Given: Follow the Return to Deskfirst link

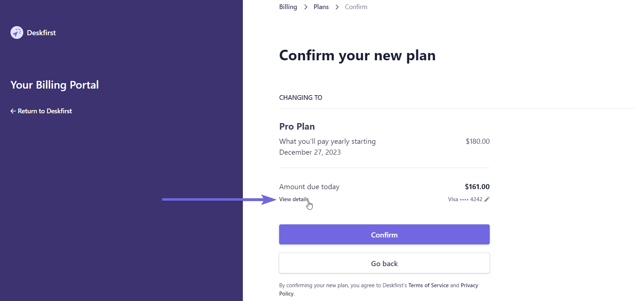Looking at the screenshot, I should [41, 111].
